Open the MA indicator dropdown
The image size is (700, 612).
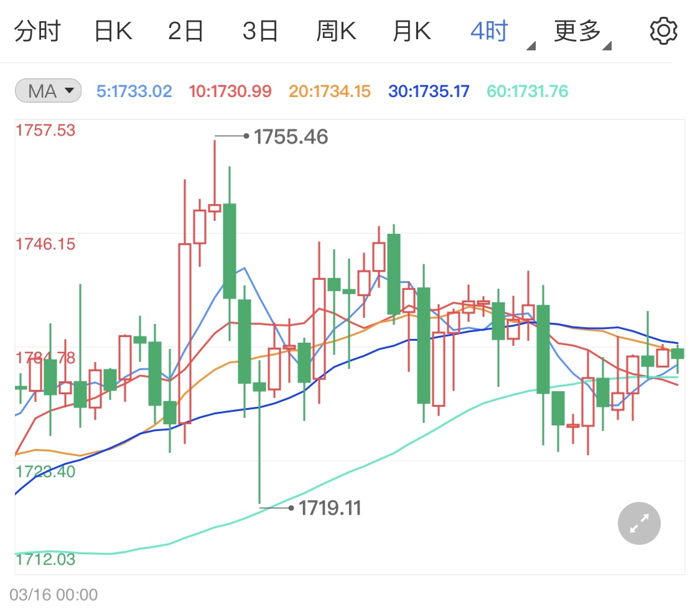(x=48, y=91)
